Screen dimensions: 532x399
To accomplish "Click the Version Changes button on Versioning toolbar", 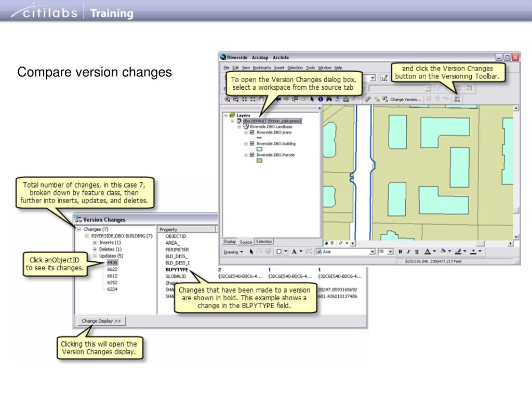I will pyautogui.click(x=457, y=99).
